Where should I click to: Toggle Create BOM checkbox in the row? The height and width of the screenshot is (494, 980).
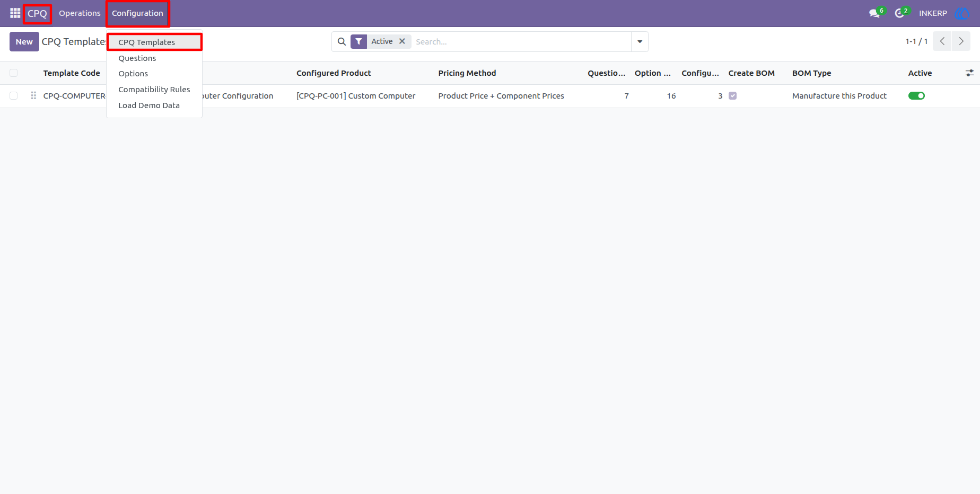pyautogui.click(x=732, y=96)
